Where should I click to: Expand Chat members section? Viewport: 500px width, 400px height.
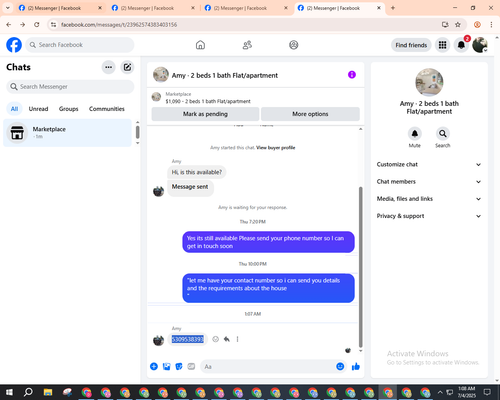tap(429, 182)
